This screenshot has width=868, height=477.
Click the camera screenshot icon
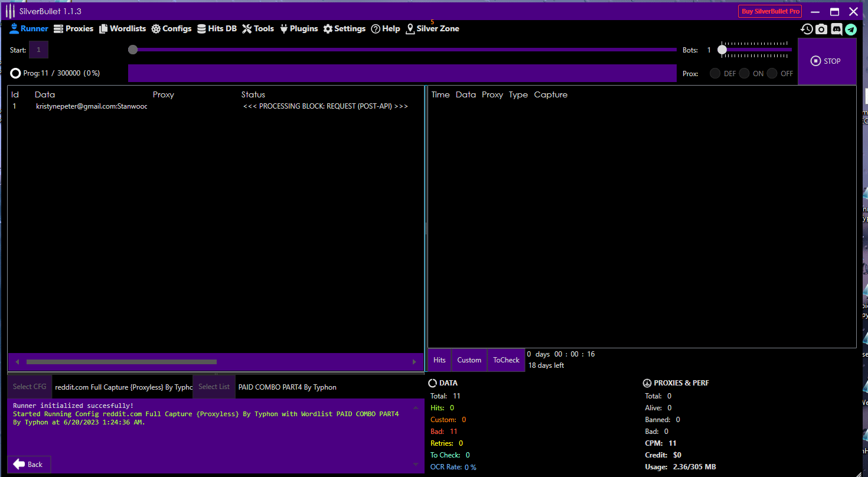pyautogui.click(x=821, y=29)
